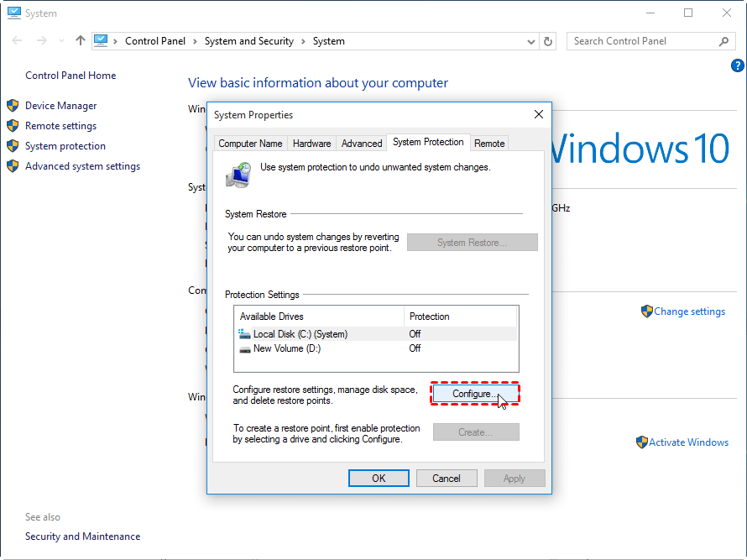
Task: Click the Configure button
Action: [475, 394]
